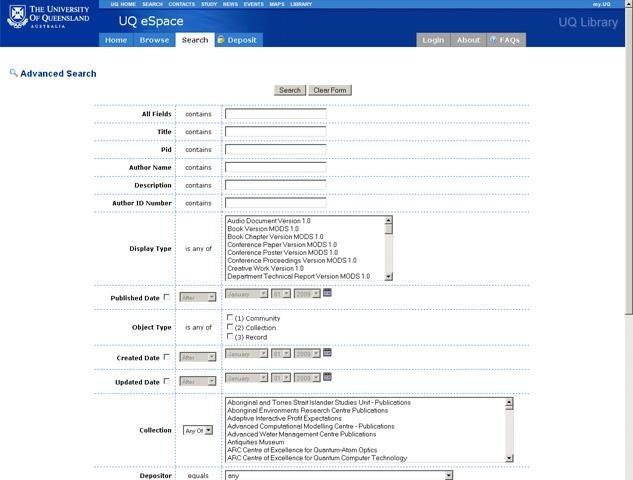
Task: Focus the Title input box
Action: [276, 132]
